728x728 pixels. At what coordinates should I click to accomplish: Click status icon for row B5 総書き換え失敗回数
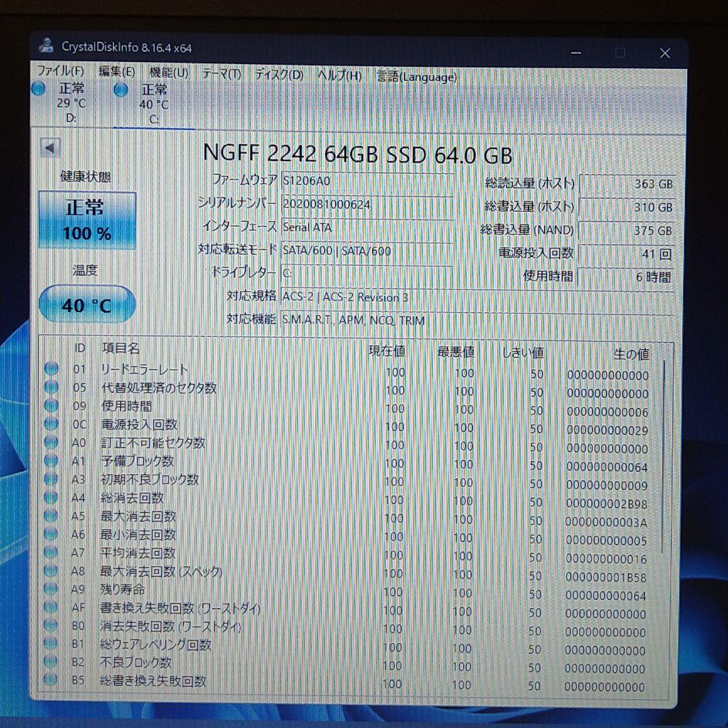click(50, 680)
